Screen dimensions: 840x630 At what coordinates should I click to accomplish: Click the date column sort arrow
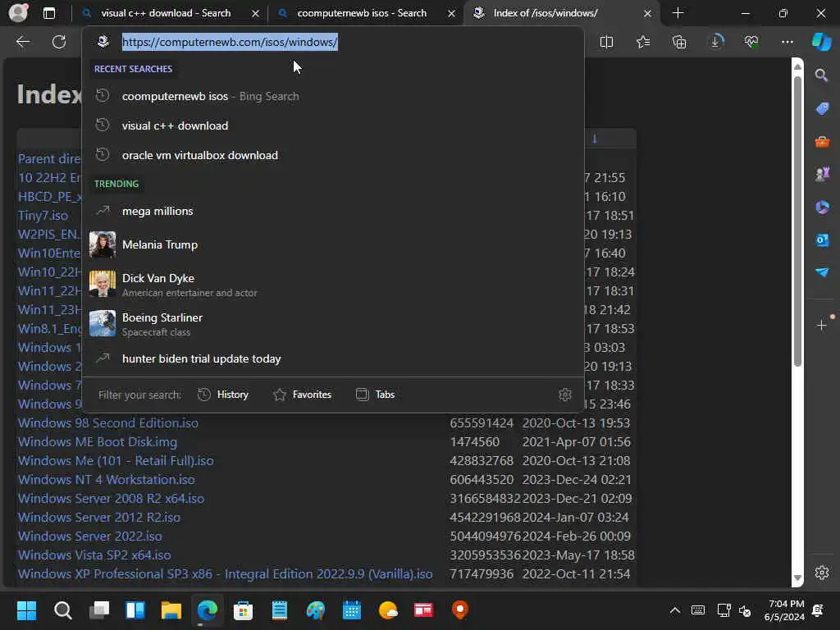tap(595, 139)
